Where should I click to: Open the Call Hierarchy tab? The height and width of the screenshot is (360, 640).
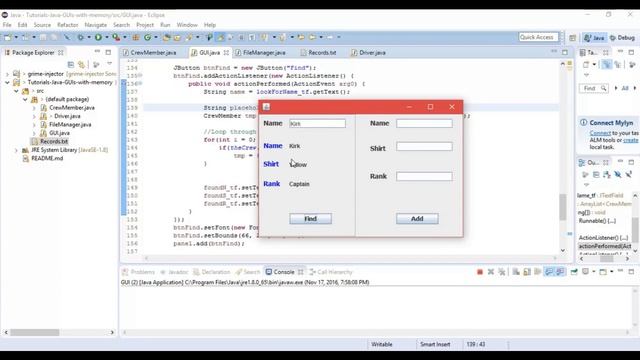click(x=331, y=272)
